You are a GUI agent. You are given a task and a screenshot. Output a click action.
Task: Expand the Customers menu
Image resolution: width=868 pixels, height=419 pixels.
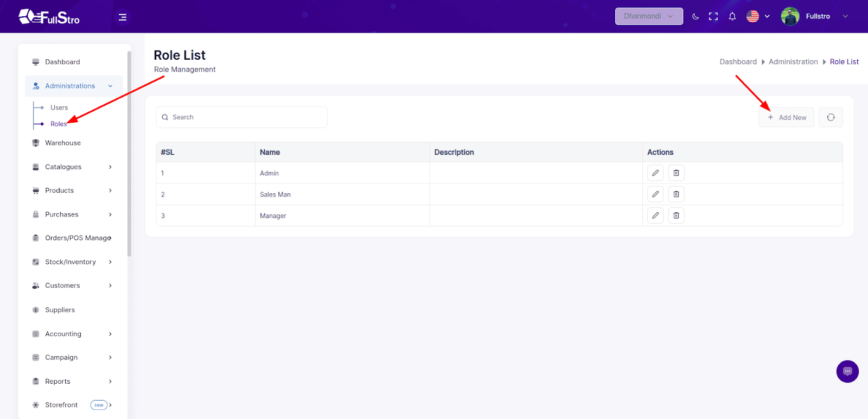point(74,285)
